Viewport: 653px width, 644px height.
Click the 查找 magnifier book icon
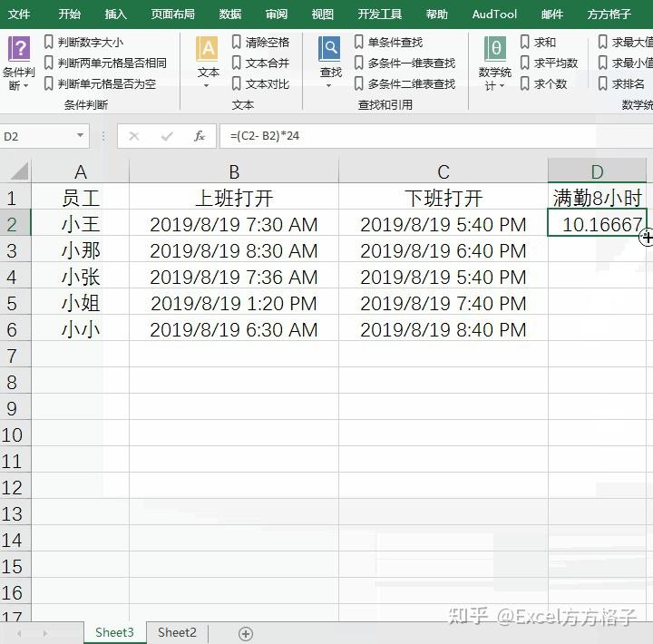click(x=330, y=49)
